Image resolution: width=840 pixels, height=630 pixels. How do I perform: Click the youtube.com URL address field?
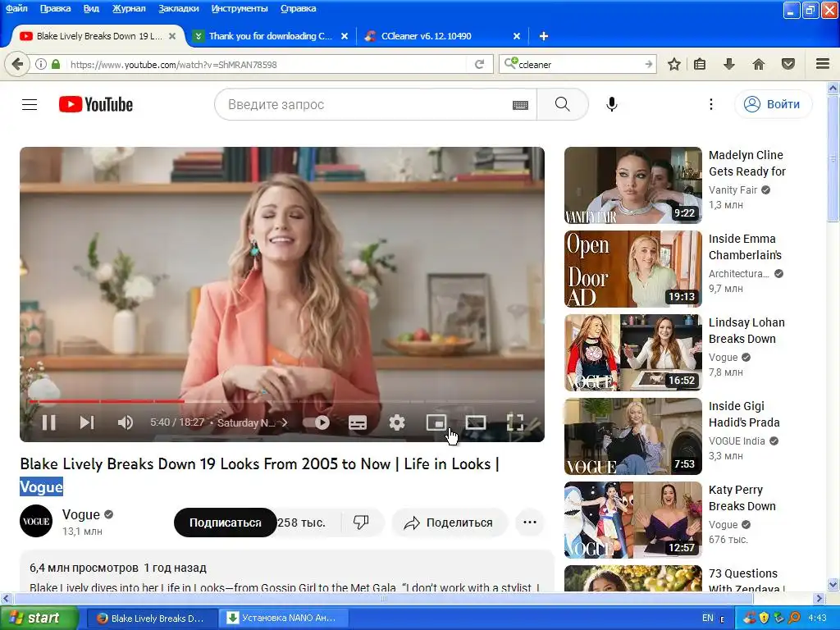tap(267, 64)
